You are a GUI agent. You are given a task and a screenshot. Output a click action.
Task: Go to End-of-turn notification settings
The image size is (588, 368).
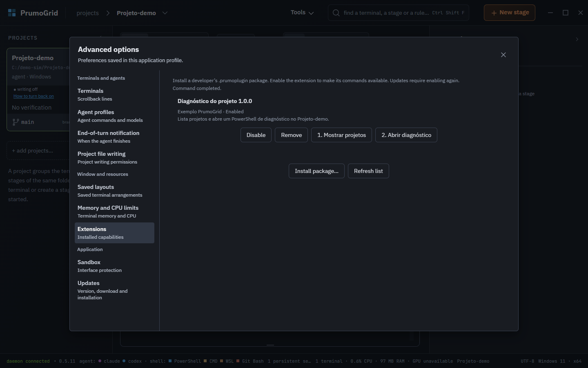(114, 137)
